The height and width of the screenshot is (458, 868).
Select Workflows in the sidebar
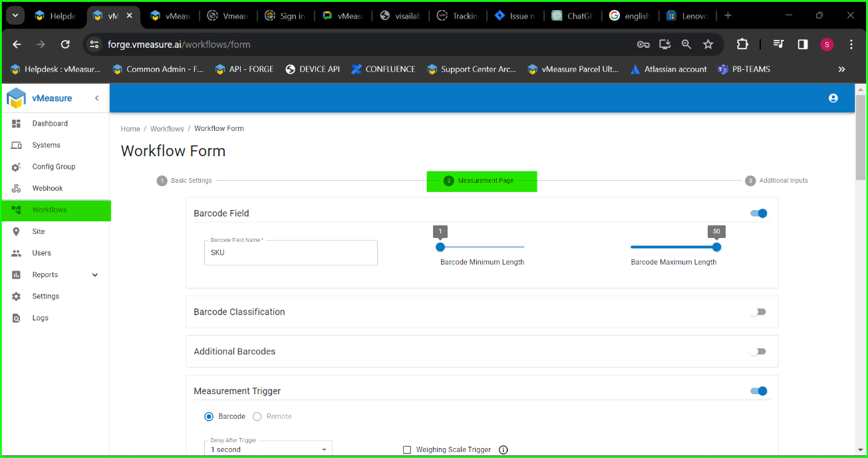tap(55, 210)
